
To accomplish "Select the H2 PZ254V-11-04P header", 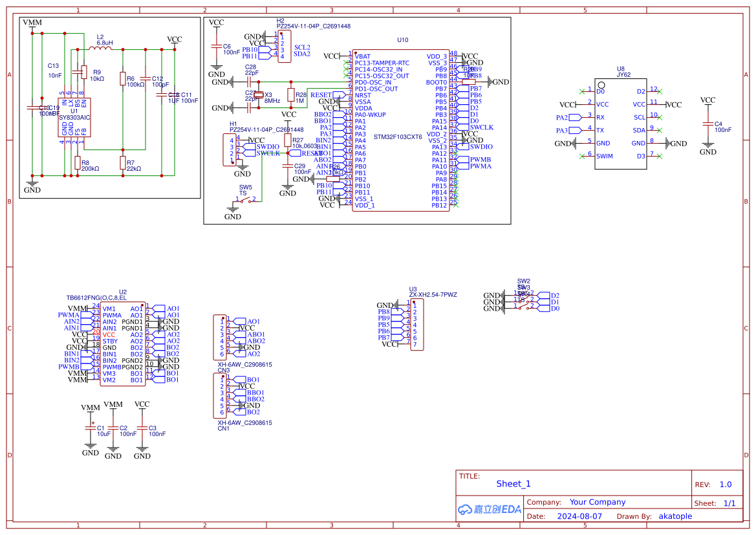I will (285, 47).
